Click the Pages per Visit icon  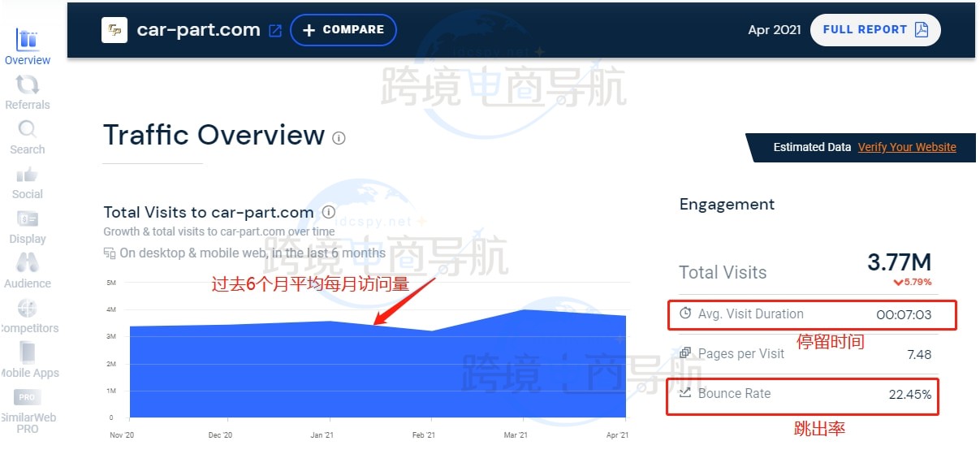685,353
